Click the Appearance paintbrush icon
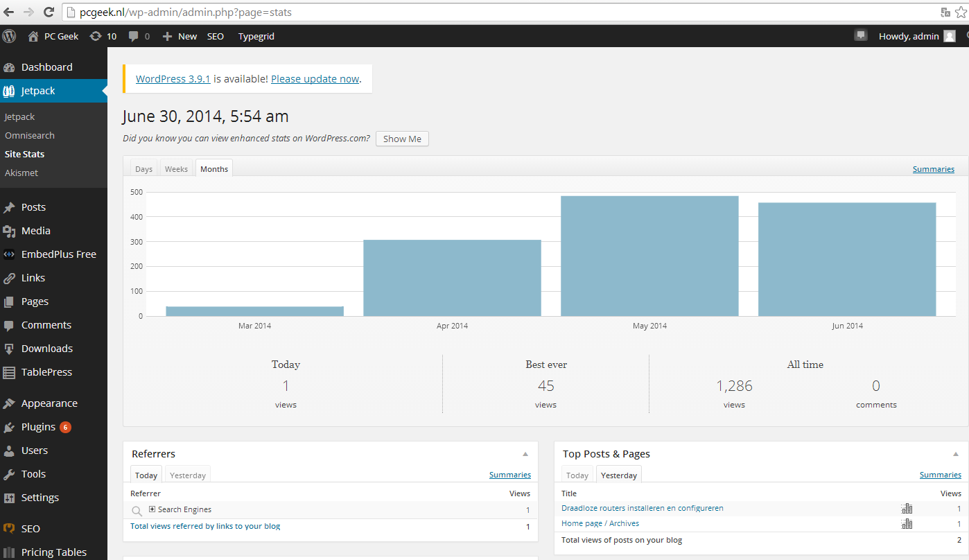 9,403
